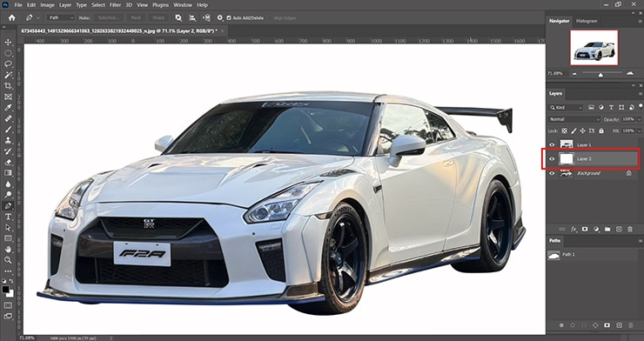The height and width of the screenshot is (341, 644).
Task: Open the Edit Toolbar three-dots menu
Action: [x=8, y=271]
